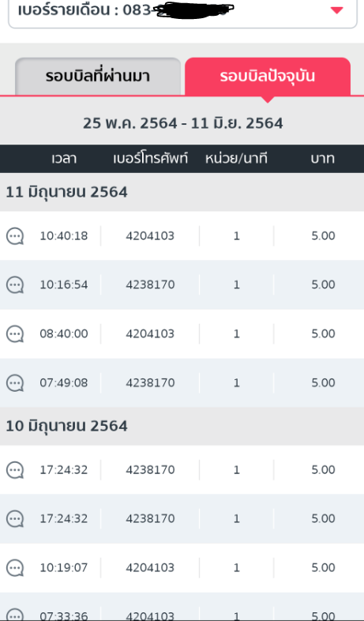364x621 pixels.
Task: Click SMS icon for 07:49:08 entry
Action: (x=15, y=383)
